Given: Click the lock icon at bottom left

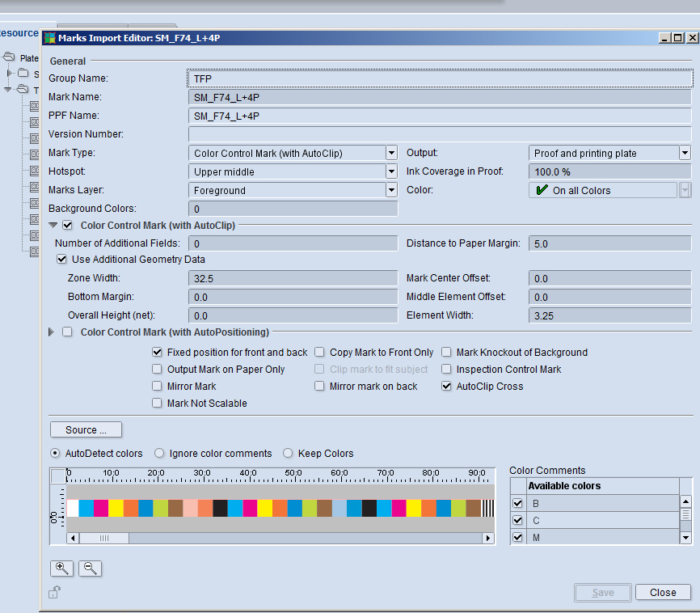Looking at the screenshot, I should 53,592.
